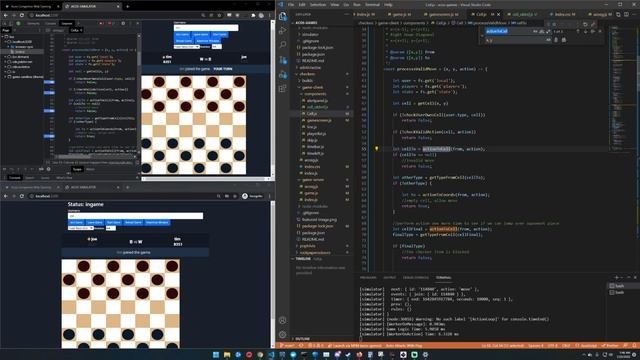Click the lightbulb code action on line 55

pyautogui.click(x=376, y=149)
